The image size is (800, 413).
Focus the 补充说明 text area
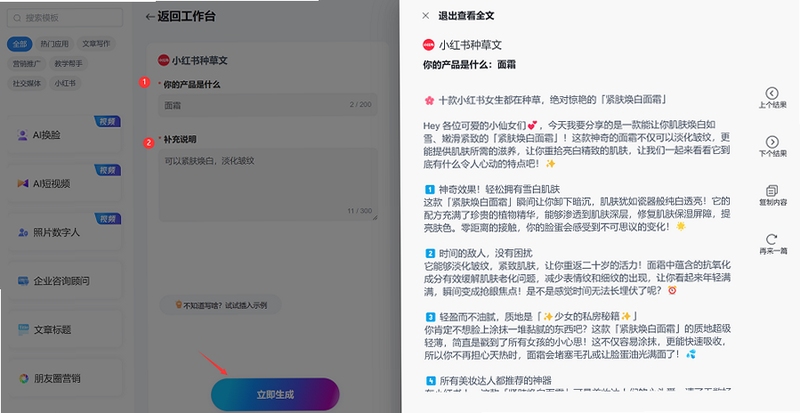268,185
